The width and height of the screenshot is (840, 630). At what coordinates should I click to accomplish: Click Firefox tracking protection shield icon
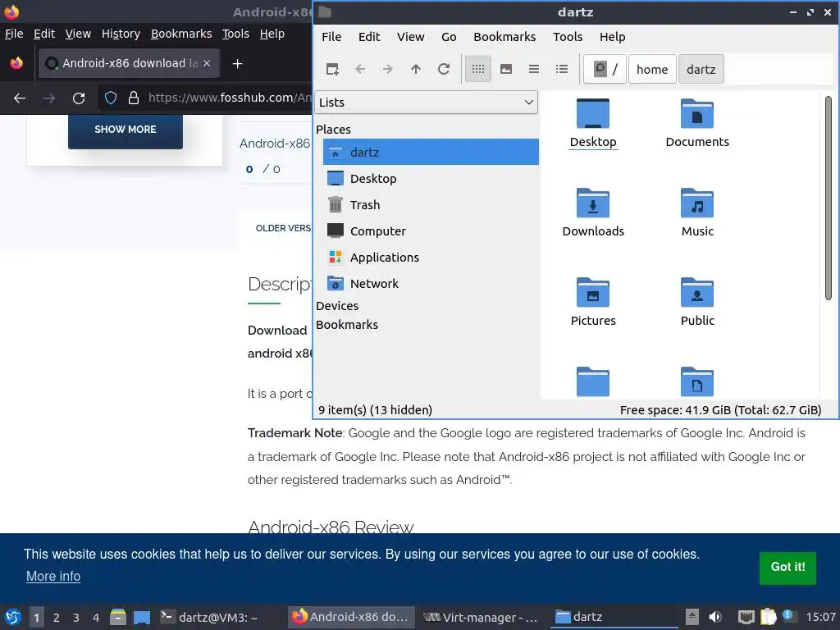point(111,98)
